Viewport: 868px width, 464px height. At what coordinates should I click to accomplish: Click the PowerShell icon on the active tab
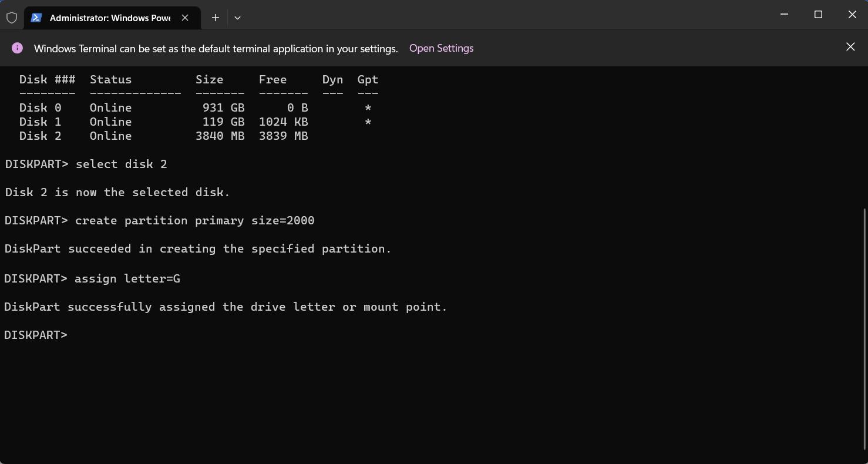36,18
